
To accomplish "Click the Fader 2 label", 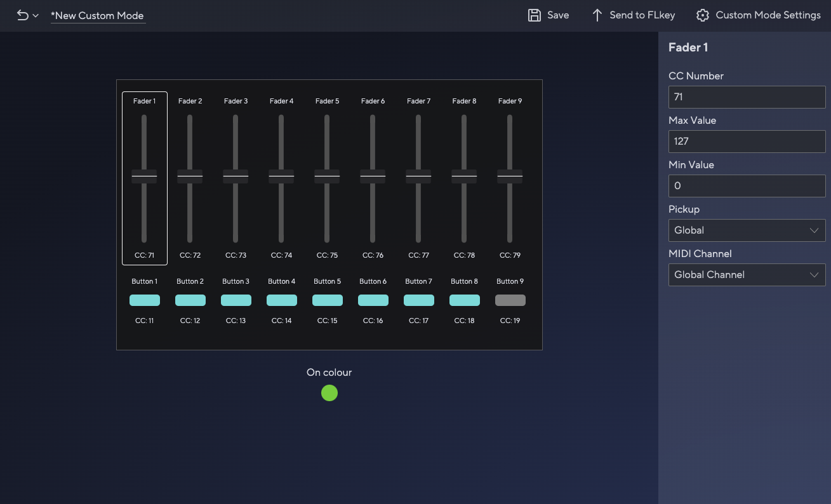I will [x=190, y=101].
